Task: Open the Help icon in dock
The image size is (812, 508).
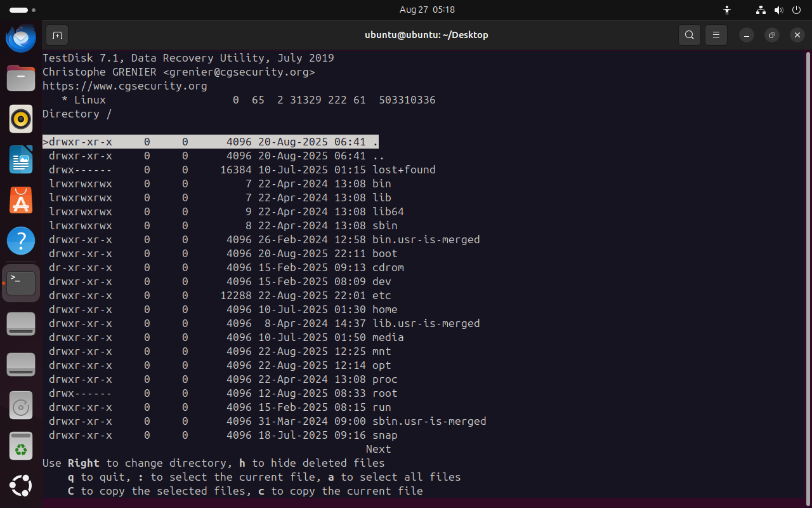Action: 21,241
